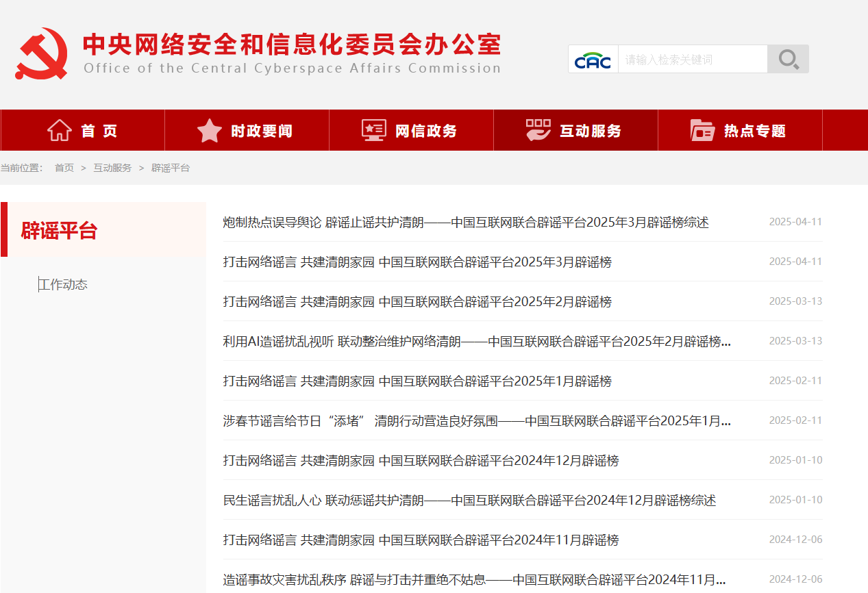Open the 时政要闻 navigation menu item
Image resolution: width=868 pixels, height=593 pixels.
point(261,131)
